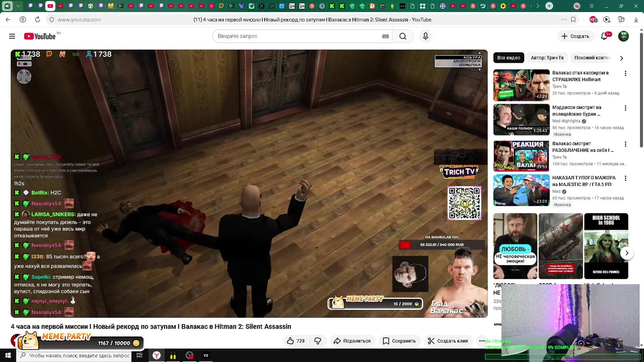Open the address bar ellipsis menu
This screenshot has height=362, width=644.
pos(563,20)
